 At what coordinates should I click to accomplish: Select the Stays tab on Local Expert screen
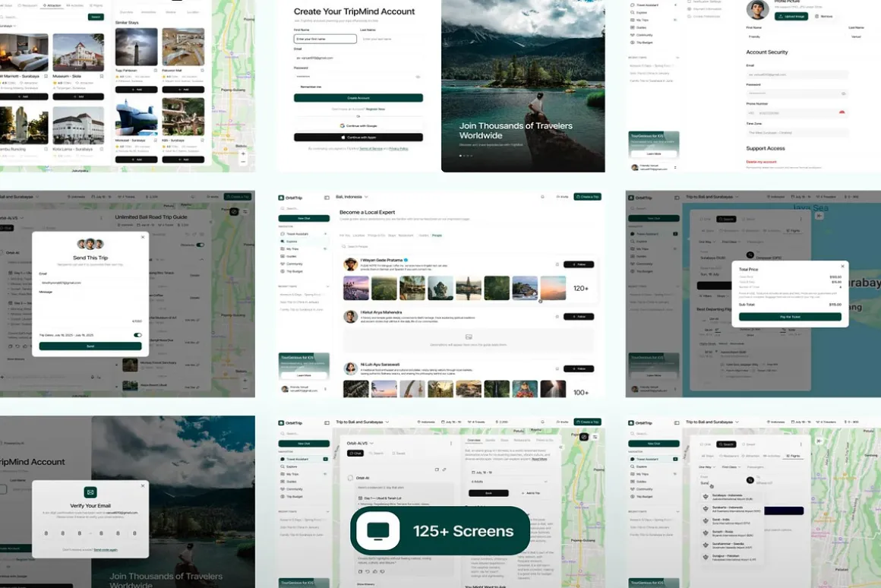pos(392,236)
